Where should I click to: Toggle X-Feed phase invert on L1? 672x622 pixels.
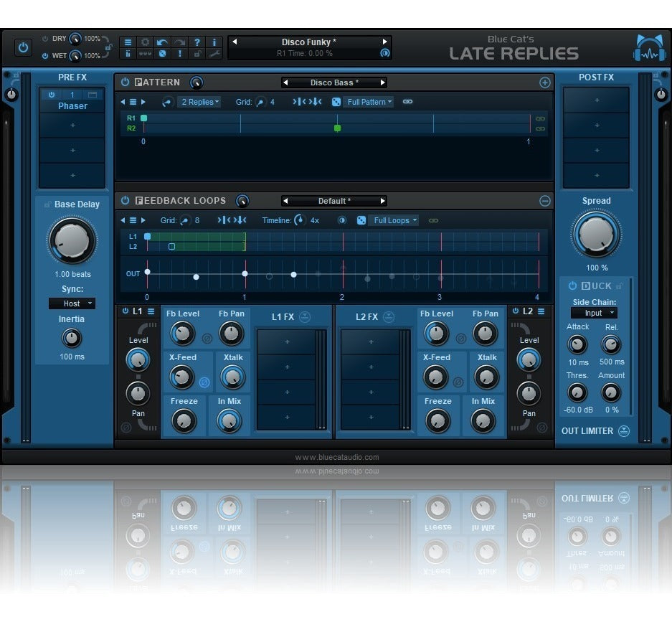[204, 382]
